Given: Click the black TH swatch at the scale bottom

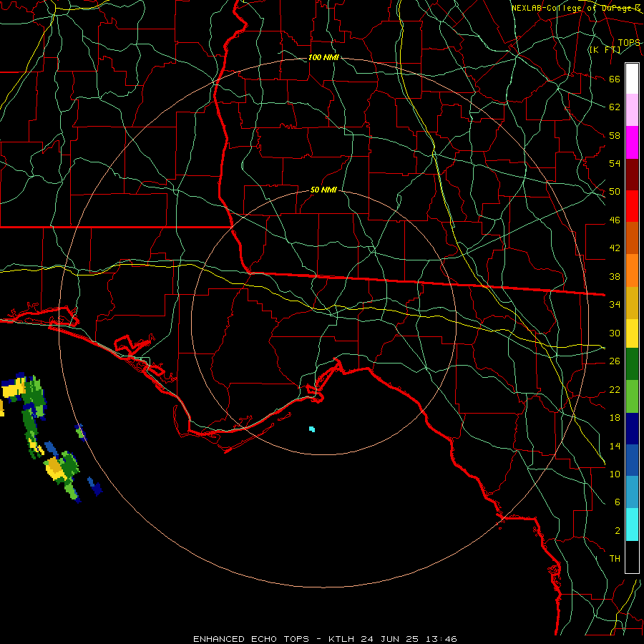Looking at the screenshot, I should pos(632,557).
